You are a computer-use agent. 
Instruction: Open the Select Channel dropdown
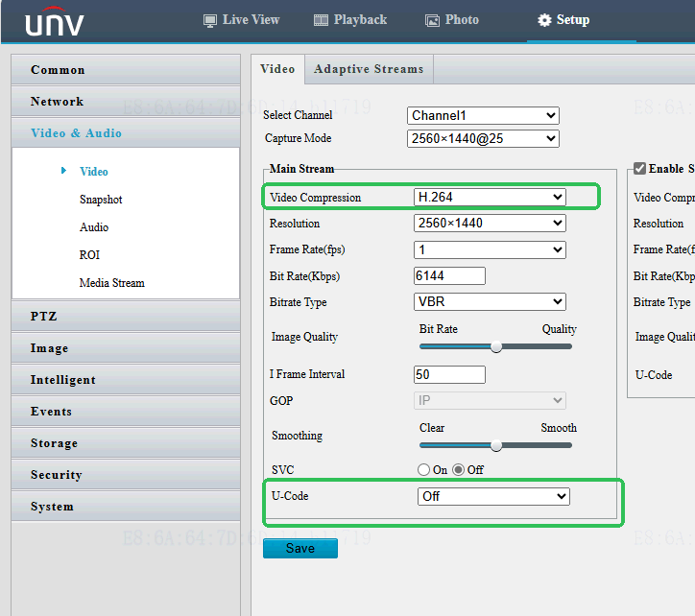tap(483, 116)
